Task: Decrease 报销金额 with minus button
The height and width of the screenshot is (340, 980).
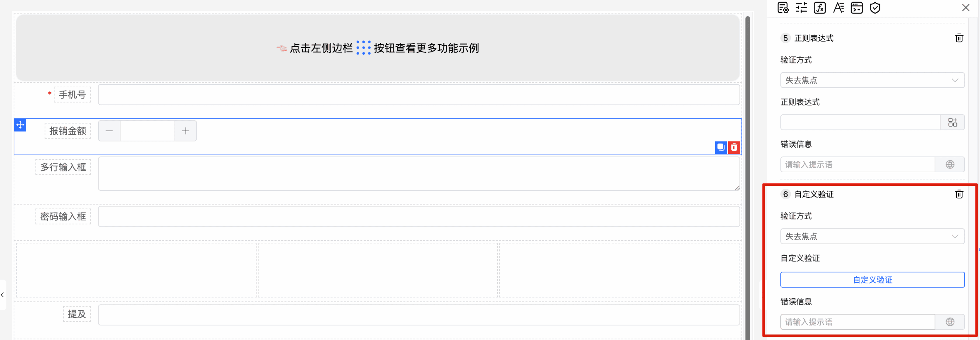Action: (109, 131)
